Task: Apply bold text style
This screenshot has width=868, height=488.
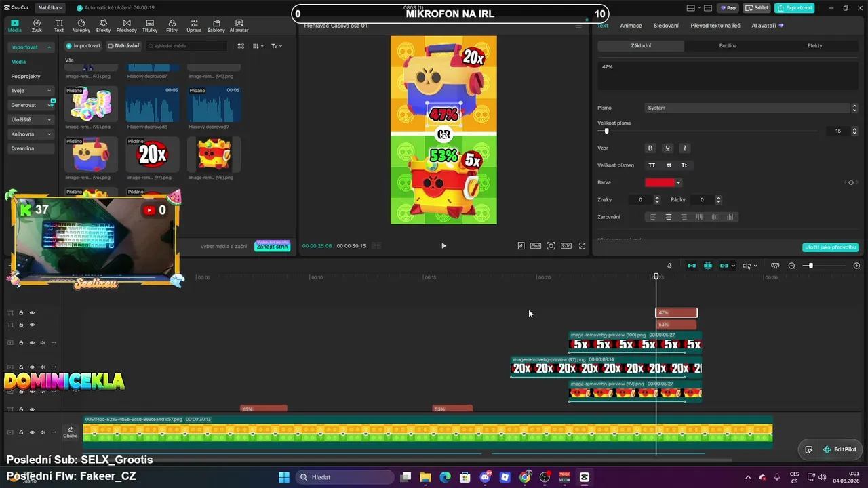Action: (650, 148)
